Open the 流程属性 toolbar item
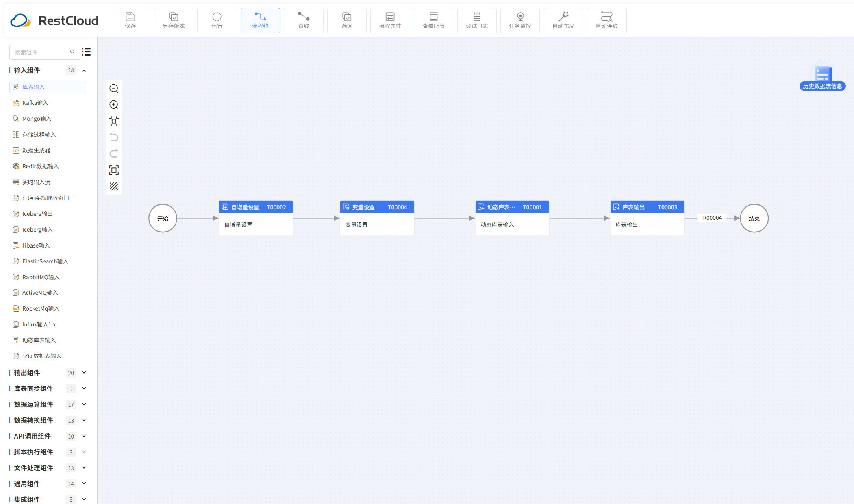 (x=390, y=20)
